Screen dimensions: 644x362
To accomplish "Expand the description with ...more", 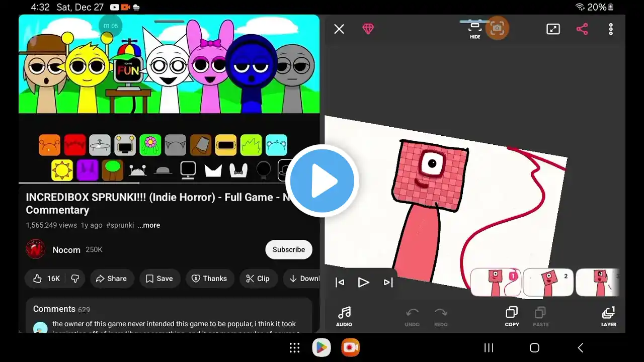I will [x=149, y=225].
